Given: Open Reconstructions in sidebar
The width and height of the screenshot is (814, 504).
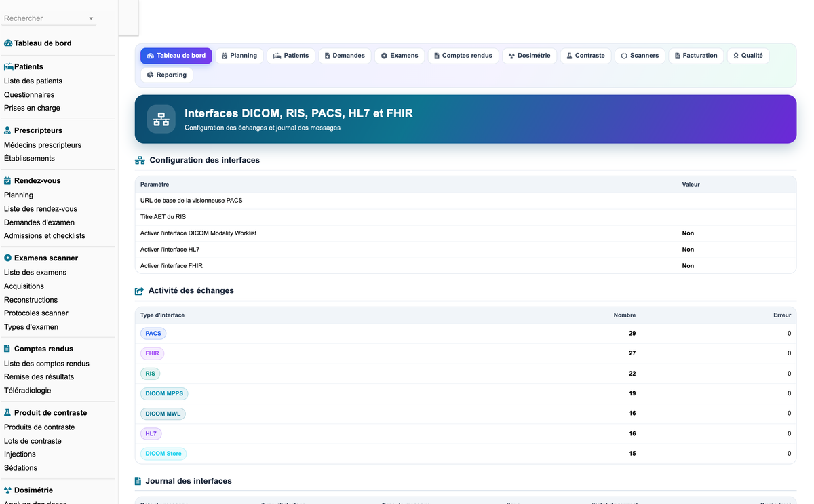Looking at the screenshot, I should click(31, 300).
